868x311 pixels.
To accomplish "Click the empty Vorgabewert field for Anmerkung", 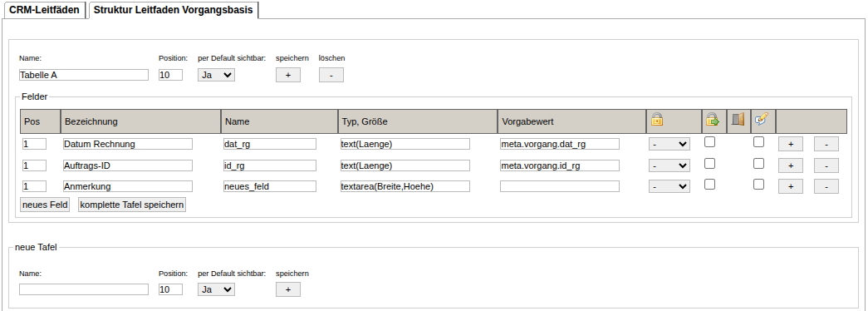I will pos(560,186).
